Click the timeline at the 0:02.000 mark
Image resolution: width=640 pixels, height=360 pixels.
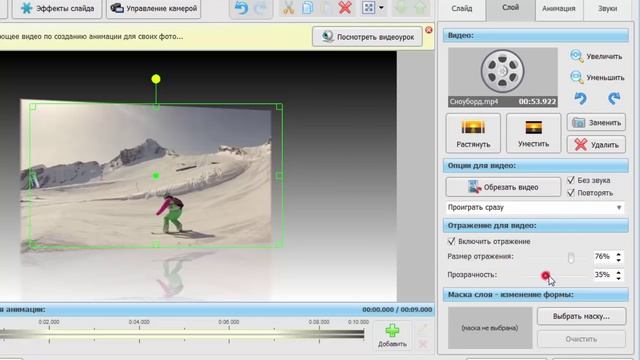(x=49, y=334)
